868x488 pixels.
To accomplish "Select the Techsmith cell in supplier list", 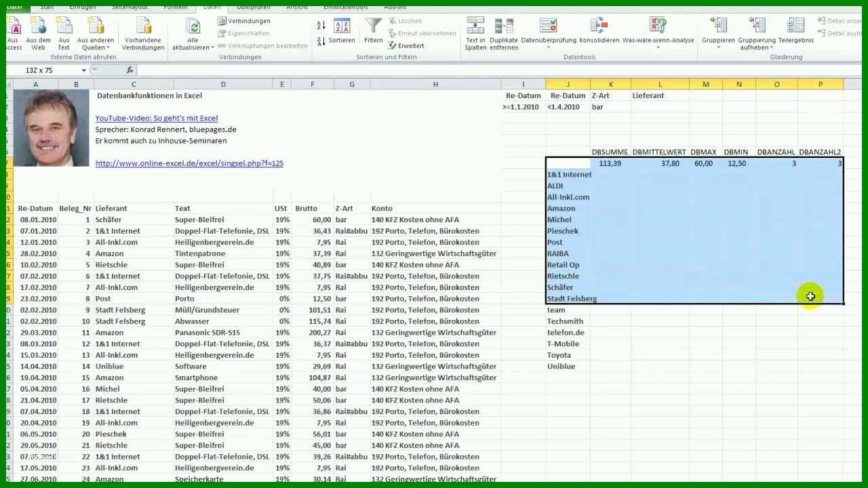I will click(x=568, y=321).
